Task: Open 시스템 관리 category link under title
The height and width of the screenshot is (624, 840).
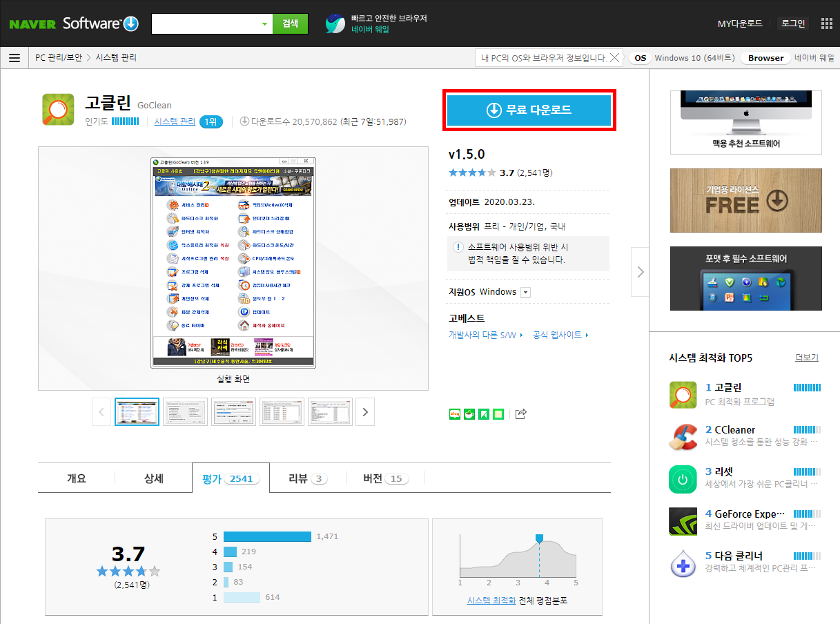Action: [x=175, y=121]
